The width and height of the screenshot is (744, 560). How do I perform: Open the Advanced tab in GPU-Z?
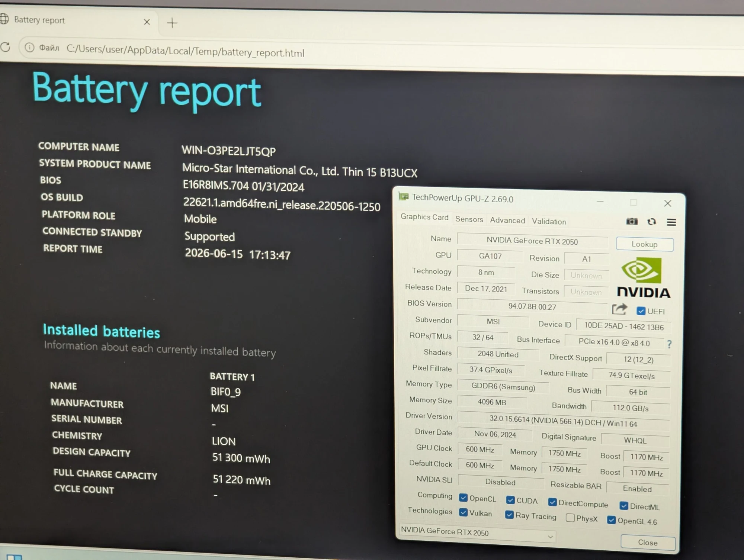pos(507,220)
